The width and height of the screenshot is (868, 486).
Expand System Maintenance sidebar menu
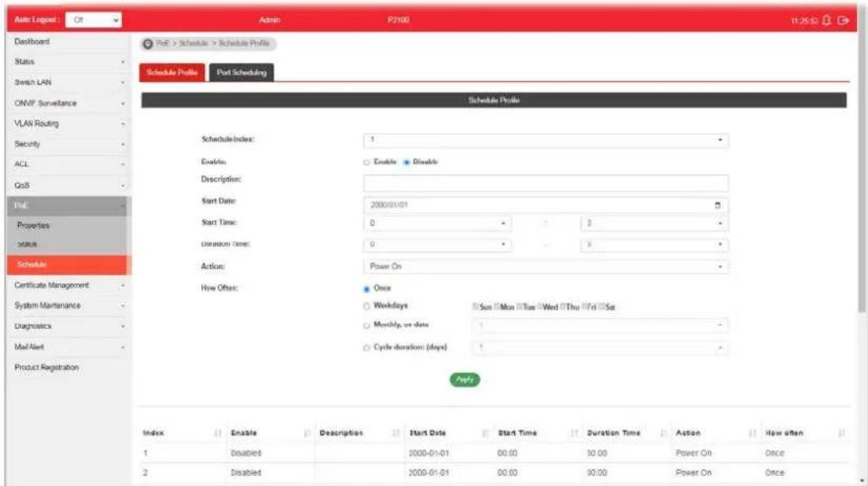pyautogui.click(x=69, y=306)
